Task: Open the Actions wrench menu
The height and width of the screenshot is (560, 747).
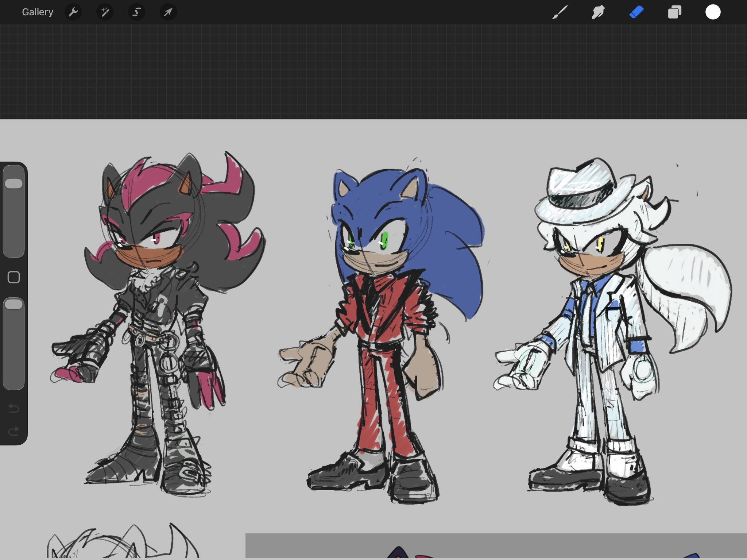Action: coord(73,12)
